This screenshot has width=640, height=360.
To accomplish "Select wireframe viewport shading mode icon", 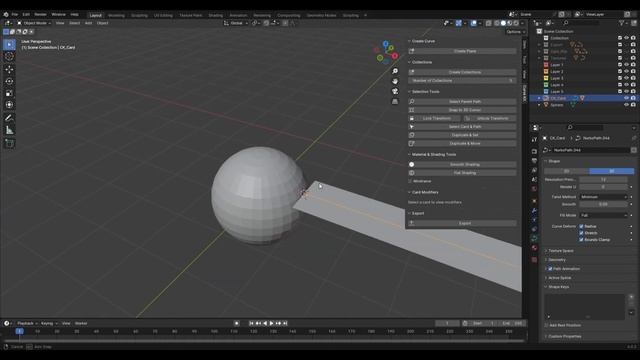I will (x=497, y=23).
